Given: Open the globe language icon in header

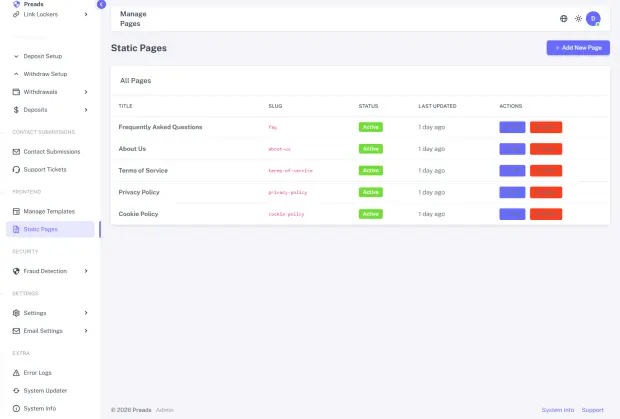Looking at the screenshot, I should (x=563, y=19).
